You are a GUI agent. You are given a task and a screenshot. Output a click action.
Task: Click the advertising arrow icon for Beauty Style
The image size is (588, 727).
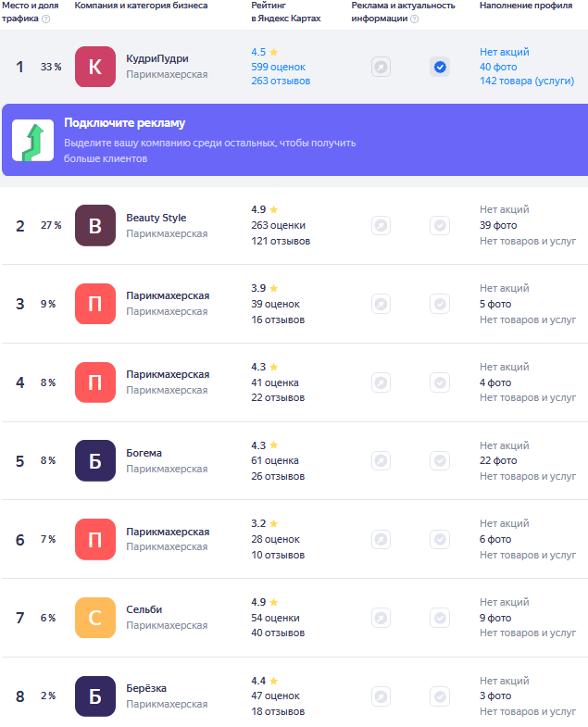point(381,226)
